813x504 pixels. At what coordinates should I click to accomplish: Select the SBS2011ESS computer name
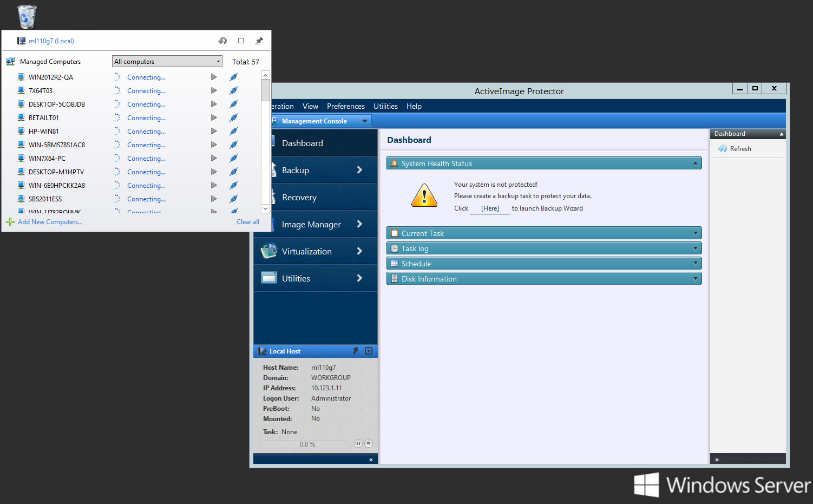click(x=45, y=199)
